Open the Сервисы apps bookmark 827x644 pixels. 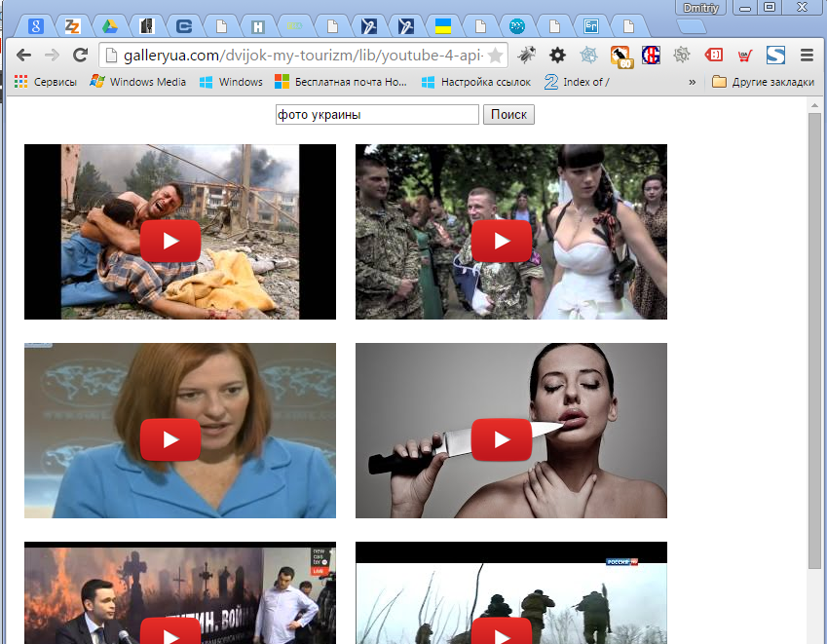pos(46,82)
